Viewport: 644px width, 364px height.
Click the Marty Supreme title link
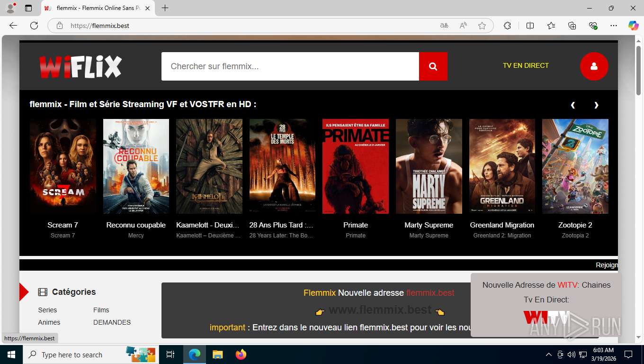coord(429,225)
